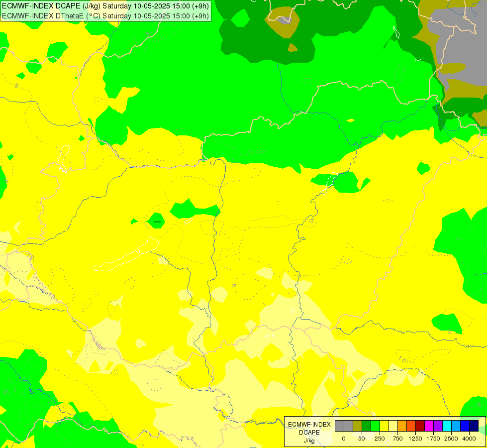Click the legend value 0
The height and width of the screenshot is (448, 487).
344,439
